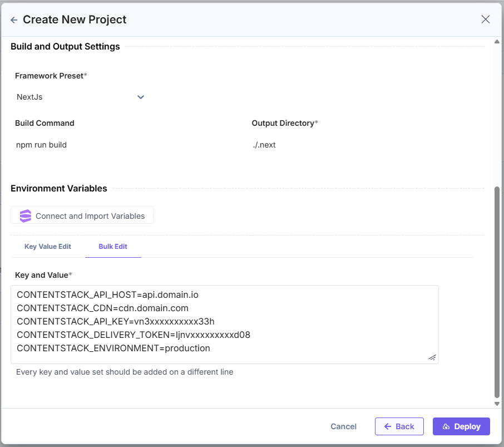
Task: Open the Framework Preset dropdown showing NextJs
Action: (x=81, y=97)
